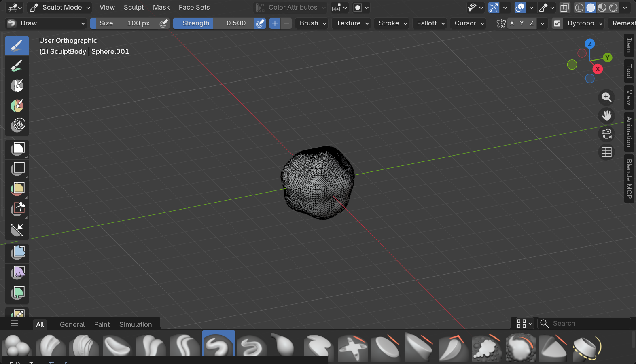636x364 pixels.
Task: Open the asset shelf hamburger menu
Action: click(15, 324)
